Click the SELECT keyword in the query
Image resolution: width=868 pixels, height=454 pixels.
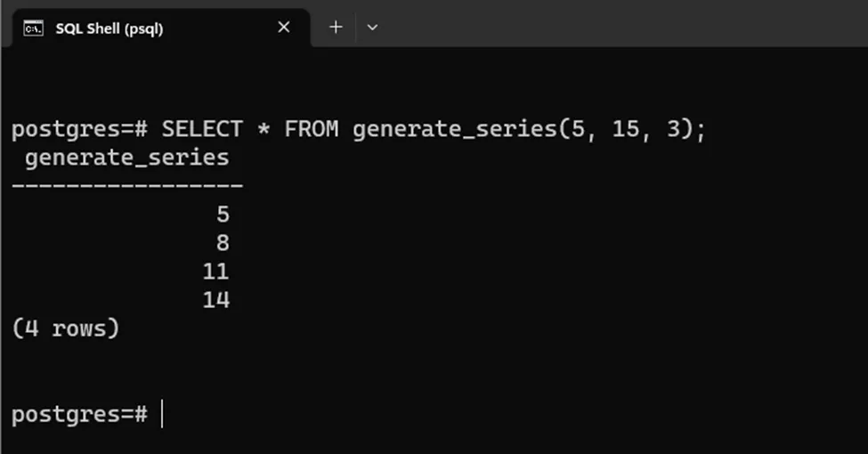201,129
